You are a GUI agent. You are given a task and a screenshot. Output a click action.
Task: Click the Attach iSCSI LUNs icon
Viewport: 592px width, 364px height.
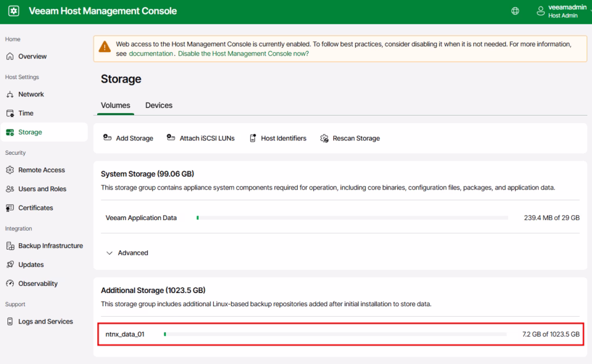(x=171, y=138)
